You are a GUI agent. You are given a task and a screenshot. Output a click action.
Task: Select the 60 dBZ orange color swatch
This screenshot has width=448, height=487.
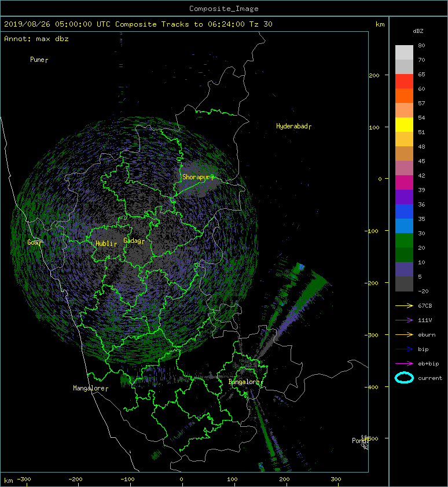click(x=404, y=95)
